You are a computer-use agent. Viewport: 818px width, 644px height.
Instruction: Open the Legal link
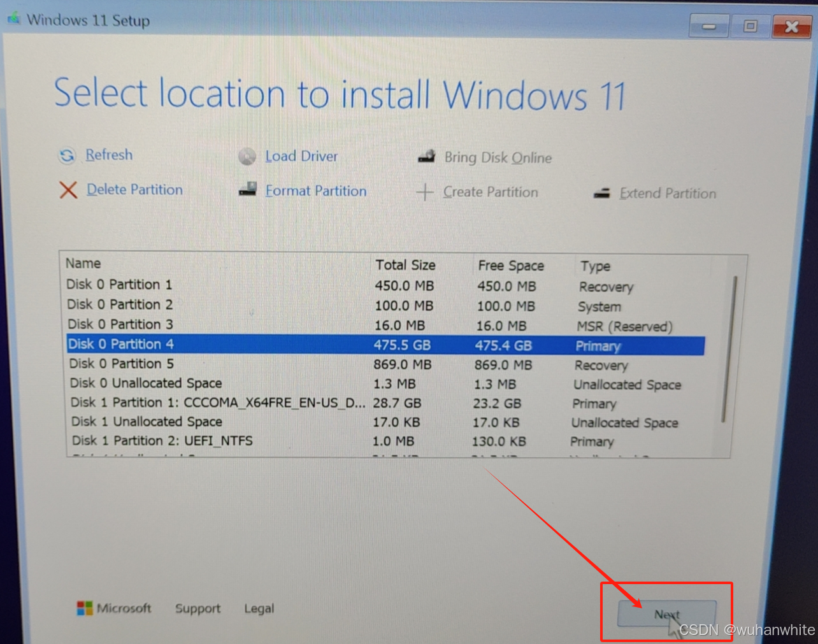tap(259, 609)
